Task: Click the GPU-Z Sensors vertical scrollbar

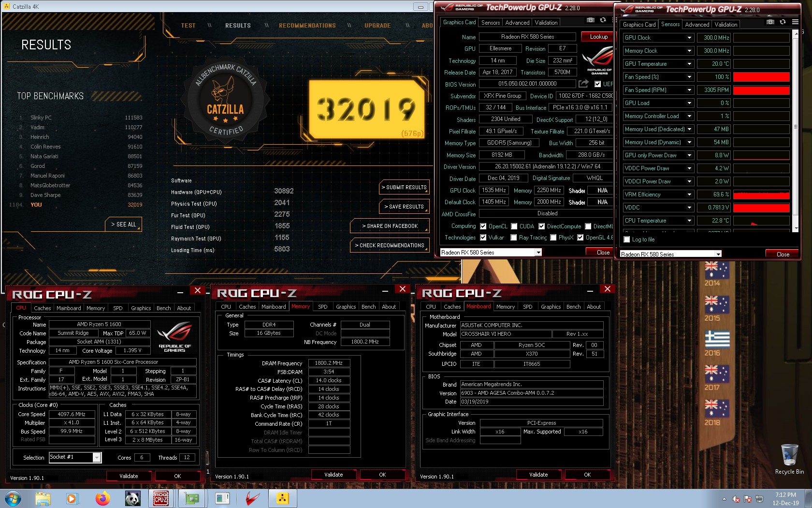Action: [795, 131]
